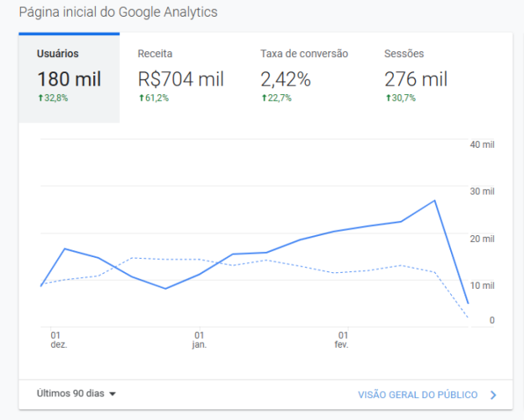
Task: Click the date range dropdown arrow
Action: click(x=113, y=394)
